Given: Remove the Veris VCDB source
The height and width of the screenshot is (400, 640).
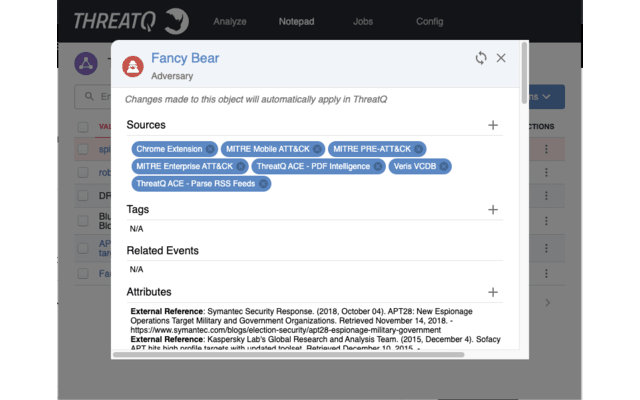Looking at the screenshot, I should [x=444, y=166].
